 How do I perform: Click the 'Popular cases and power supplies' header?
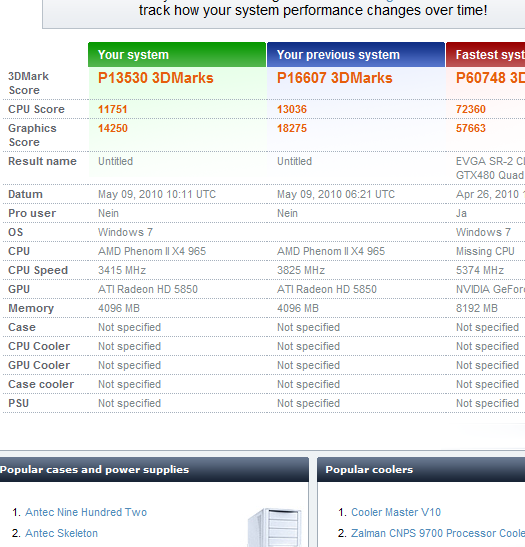[154, 470]
